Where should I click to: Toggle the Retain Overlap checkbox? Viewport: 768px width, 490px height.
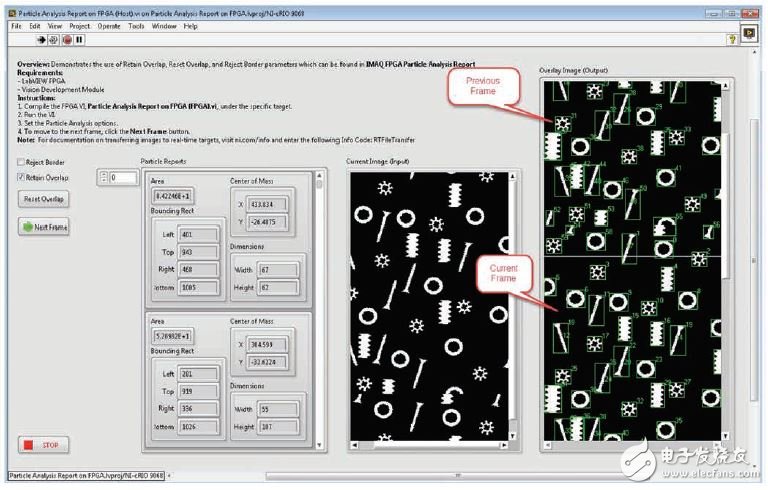click(x=22, y=177)
